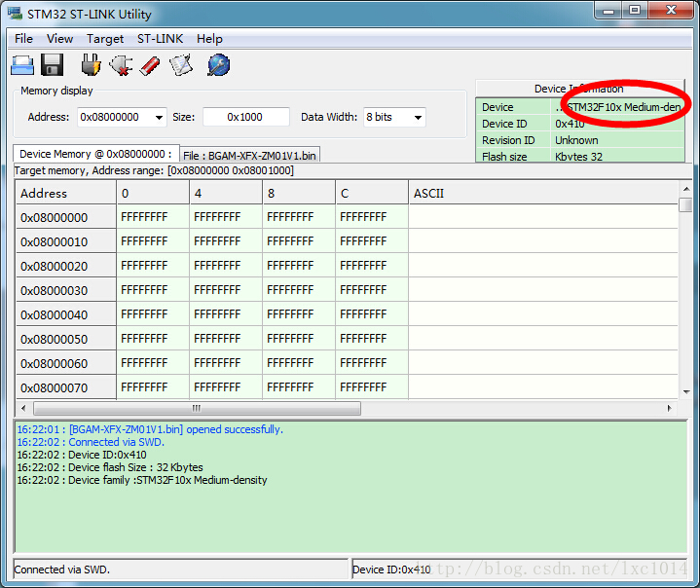
Task: Click log line 'Connected via SWD.'
Action: [91, 442]
